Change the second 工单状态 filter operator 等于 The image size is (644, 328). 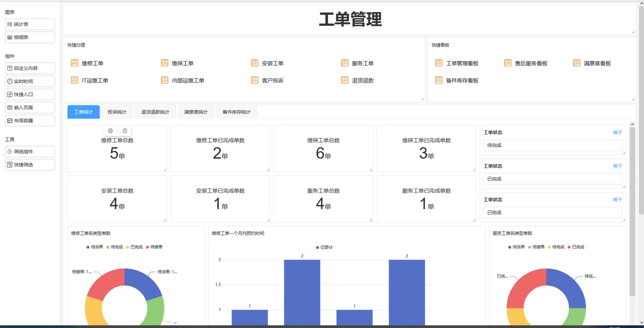tap(617, 166)
